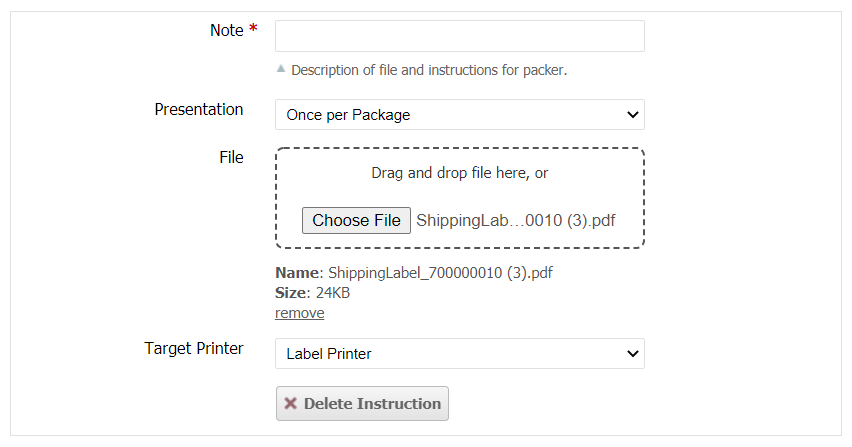Click the red required asterisk next to Note

pos(253,30)
